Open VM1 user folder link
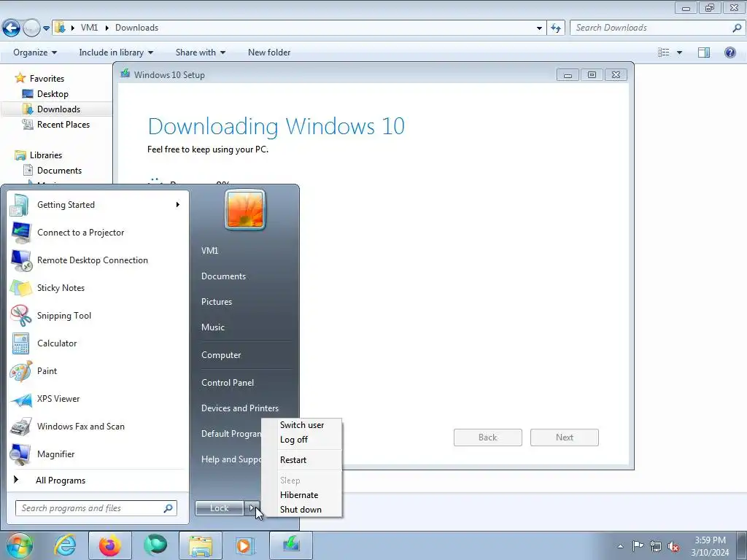 [209, 251]
